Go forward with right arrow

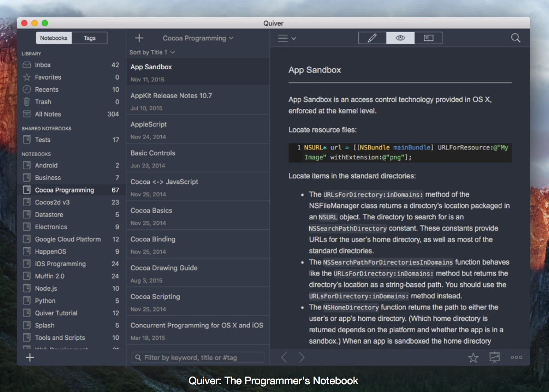click(x=302, y=357)
